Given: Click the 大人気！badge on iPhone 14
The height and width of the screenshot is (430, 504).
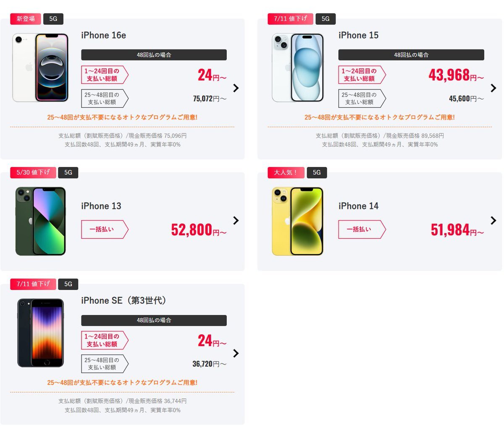Looking at the screenshot, I should coord(286,172).
